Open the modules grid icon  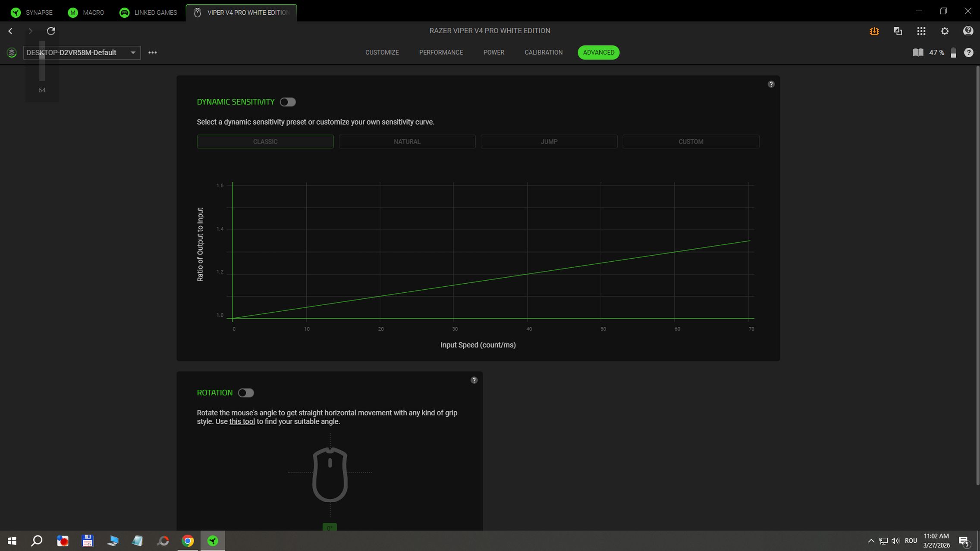pyautogui.click(x=921, y=31)
